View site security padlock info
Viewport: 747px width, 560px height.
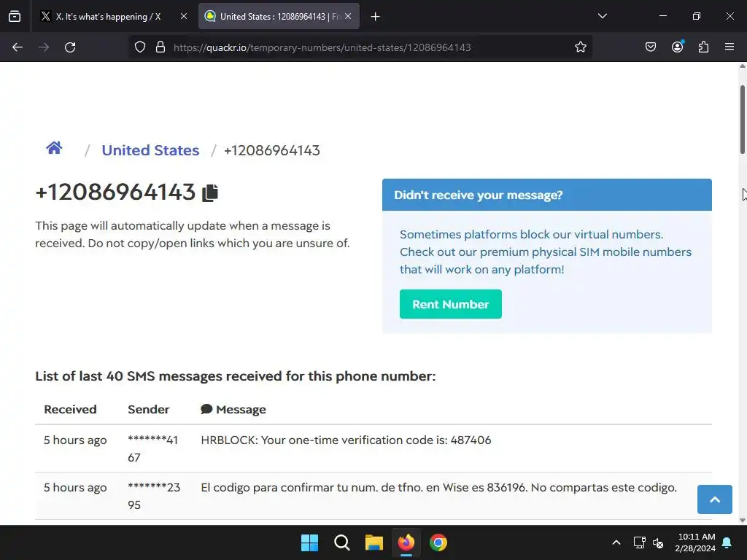pos(160,47)
